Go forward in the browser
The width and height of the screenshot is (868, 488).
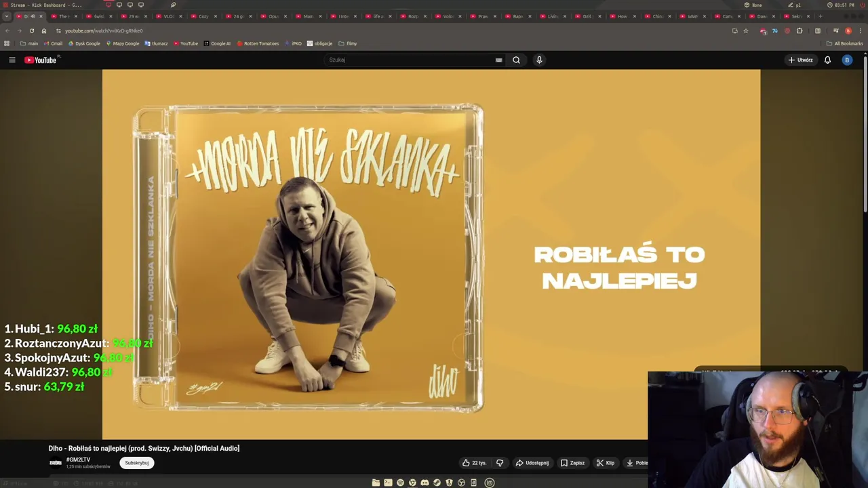click(x=19, y=30)
